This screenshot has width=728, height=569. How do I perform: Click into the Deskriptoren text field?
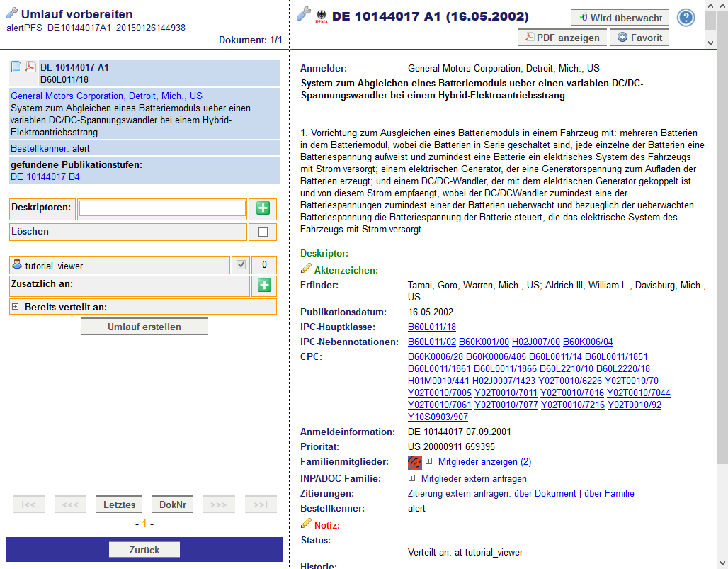tap(162, 208)
